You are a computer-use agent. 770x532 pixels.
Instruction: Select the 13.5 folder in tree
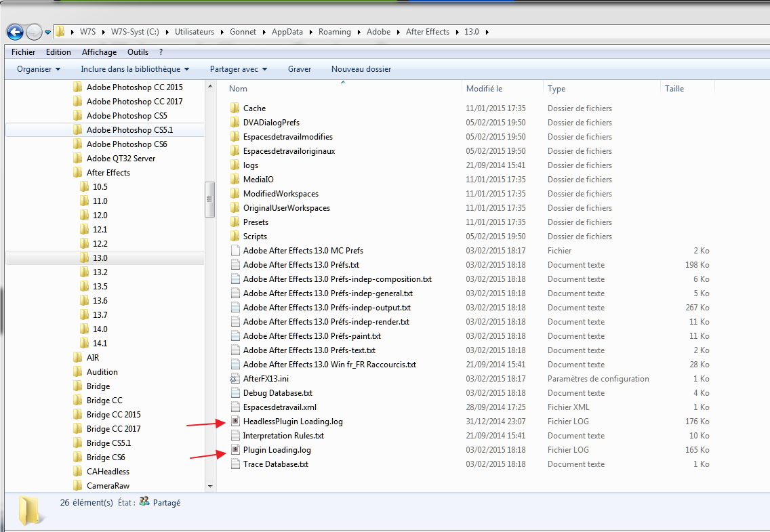(100, 286)
